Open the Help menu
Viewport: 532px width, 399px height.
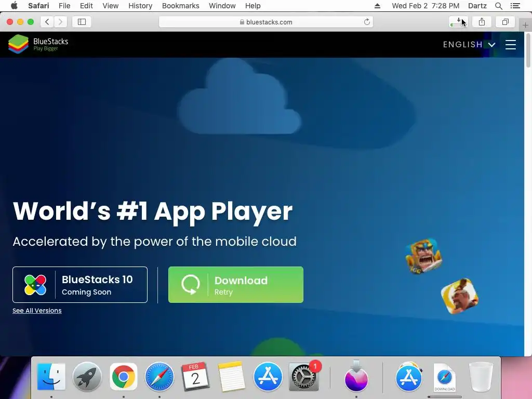coord(253,6)
